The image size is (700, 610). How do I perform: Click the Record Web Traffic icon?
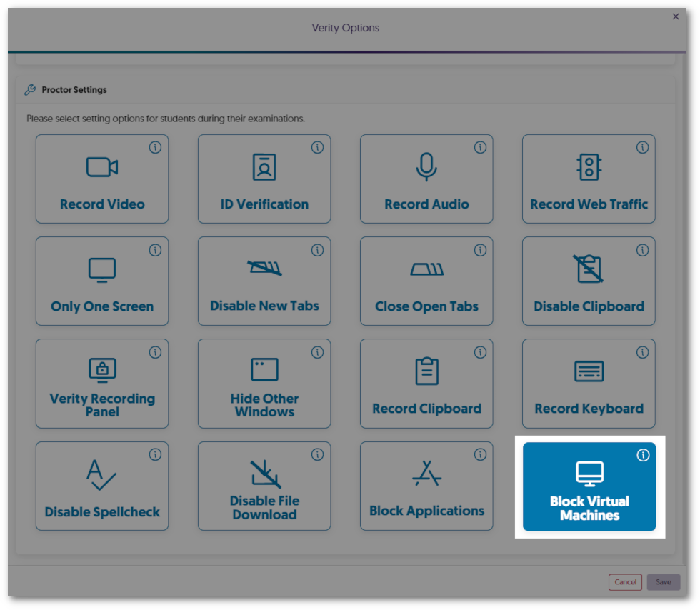588,166
